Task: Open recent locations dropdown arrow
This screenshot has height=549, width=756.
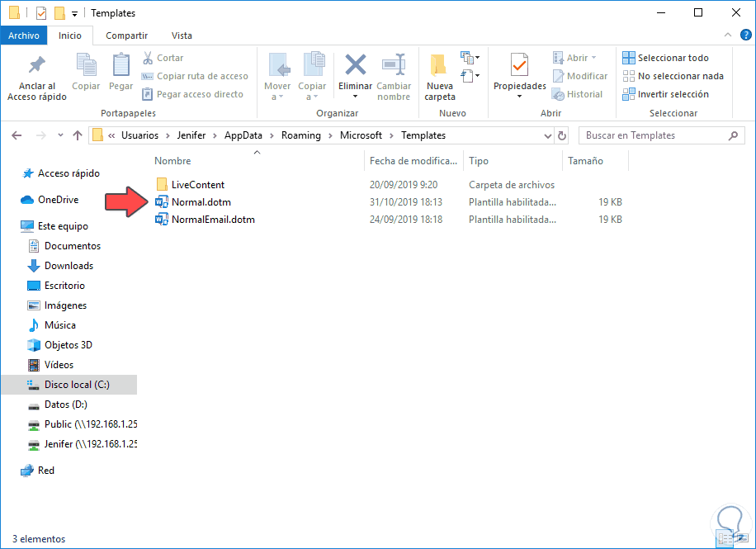Action: [60, 135]
